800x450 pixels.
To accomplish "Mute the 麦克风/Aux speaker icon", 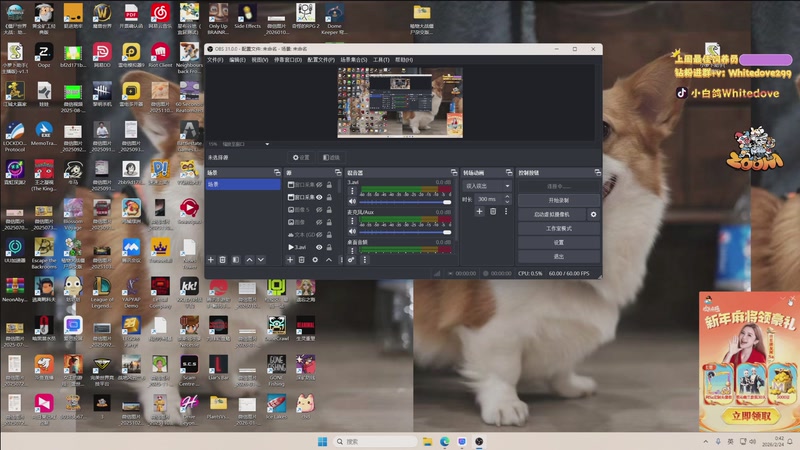I will click(352, 232).
